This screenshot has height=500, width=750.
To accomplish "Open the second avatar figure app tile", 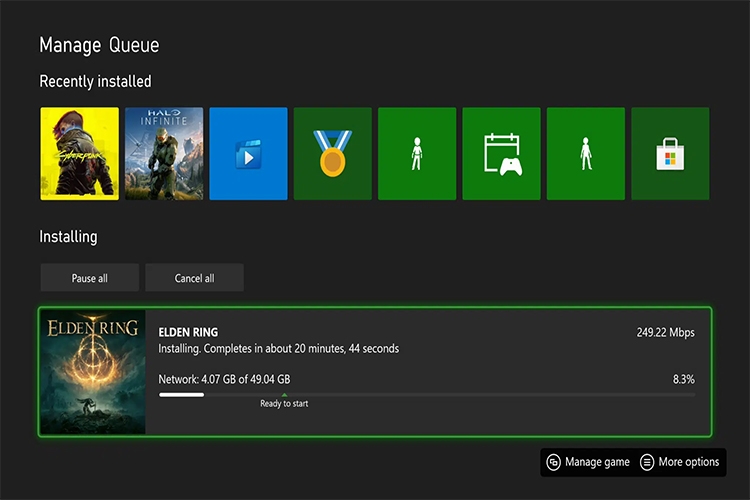I will (x=586, y=154).
